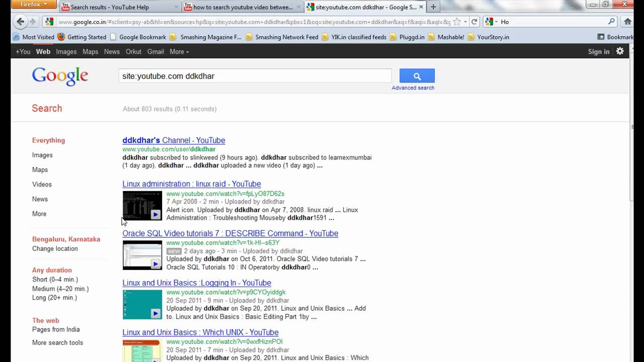Image resolution: width=644 pixels, height=362 pixels.
Task: Open Gmail from the Google bar
Action: tap(155, 52)
